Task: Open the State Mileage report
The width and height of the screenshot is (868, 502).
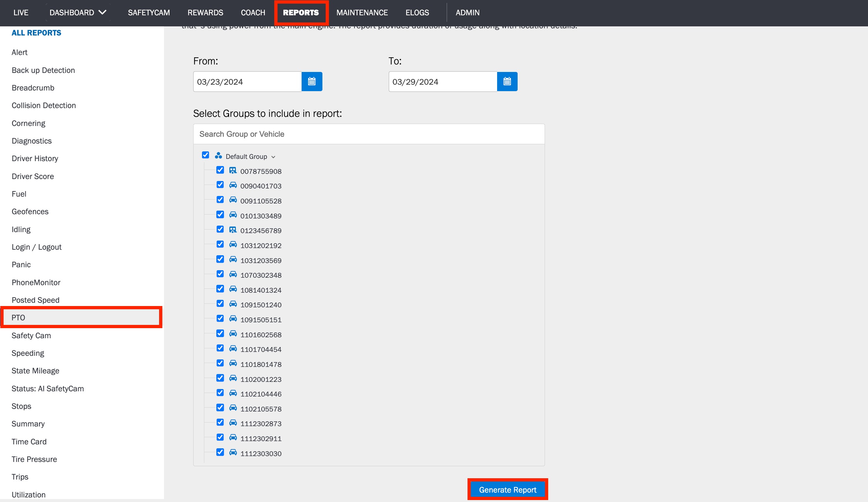Action: [x=35, y=370]
